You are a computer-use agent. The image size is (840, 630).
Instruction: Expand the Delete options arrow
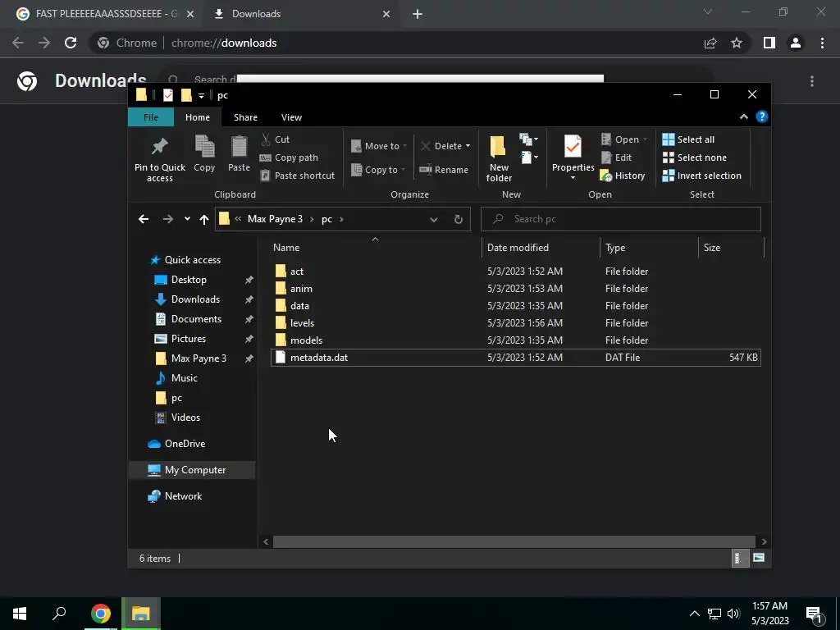(468, 146)
